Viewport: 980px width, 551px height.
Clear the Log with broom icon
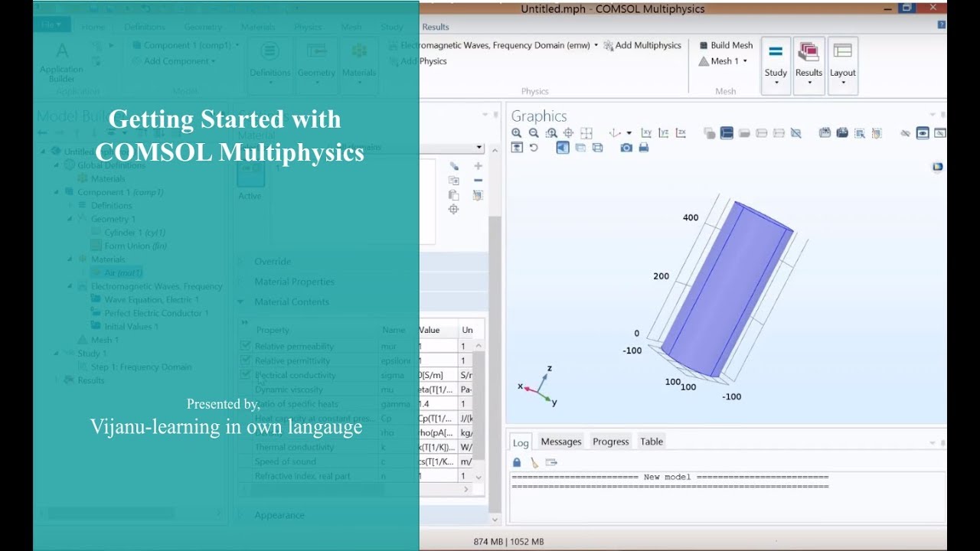tap(534, 462)
